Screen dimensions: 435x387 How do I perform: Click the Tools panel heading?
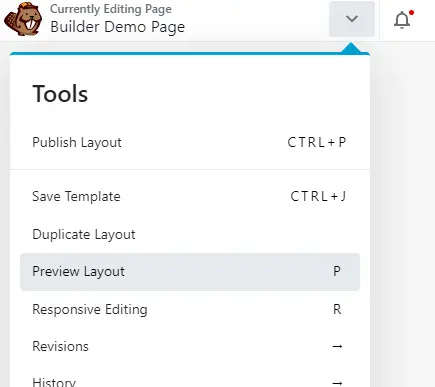coord(60,94)
